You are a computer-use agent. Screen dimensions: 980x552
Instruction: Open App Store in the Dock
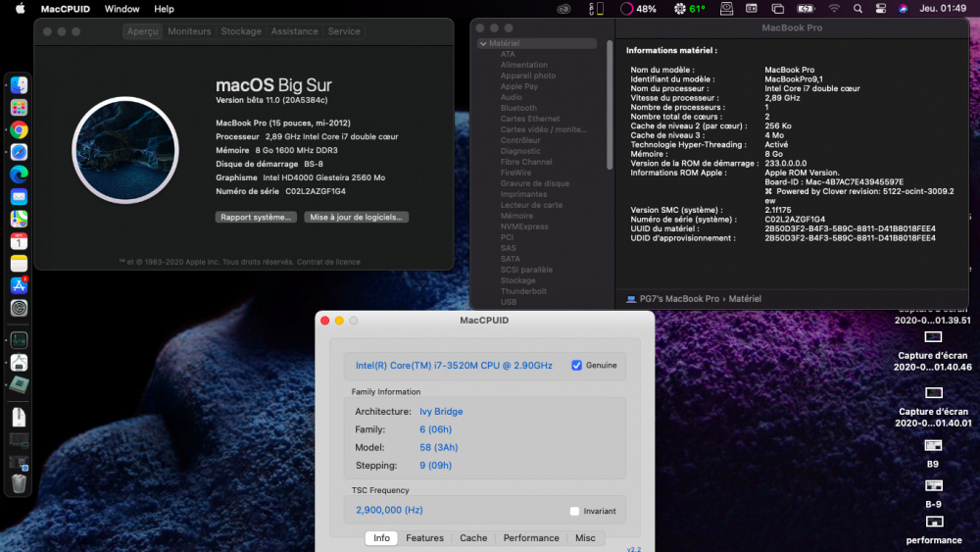tap(19, 285)
